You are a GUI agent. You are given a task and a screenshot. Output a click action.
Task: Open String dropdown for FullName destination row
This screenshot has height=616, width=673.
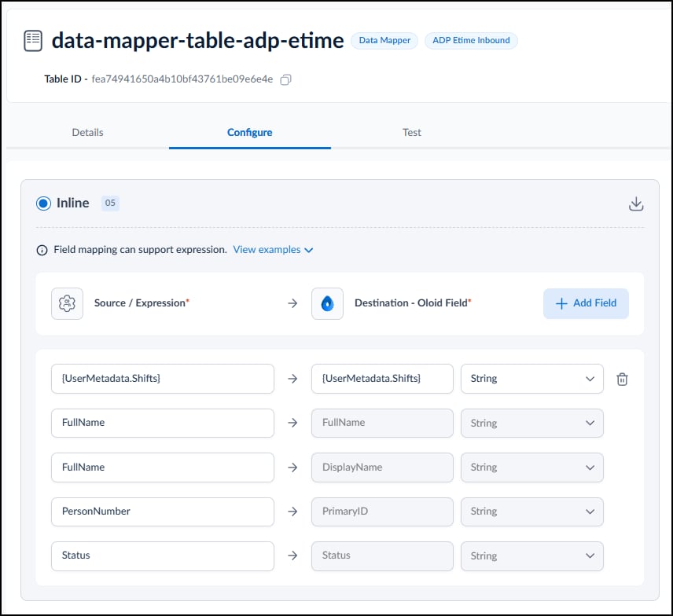(531, 423)
